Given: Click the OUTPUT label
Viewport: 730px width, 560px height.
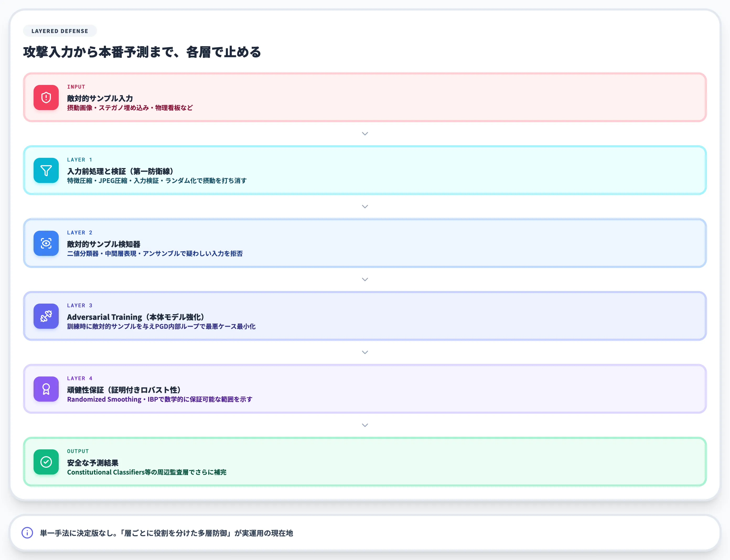Looking at the screenshot, I should click(x=78, y=451).
